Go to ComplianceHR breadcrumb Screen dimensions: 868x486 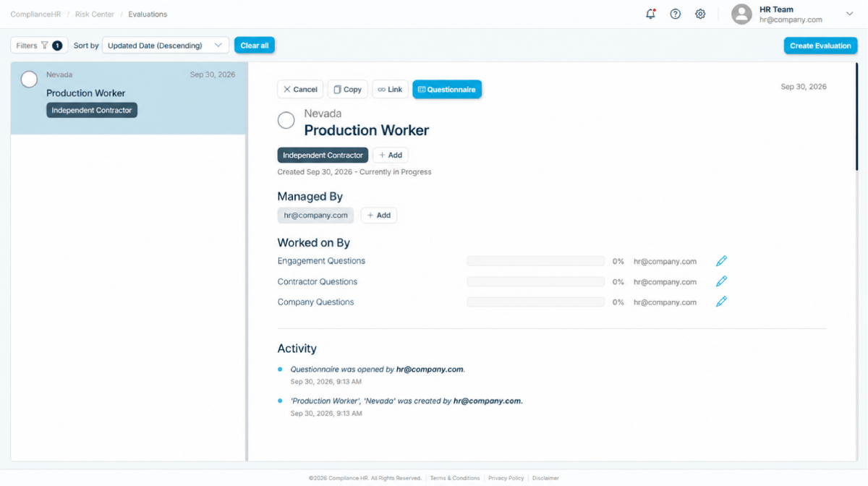[x=36, y=14]
